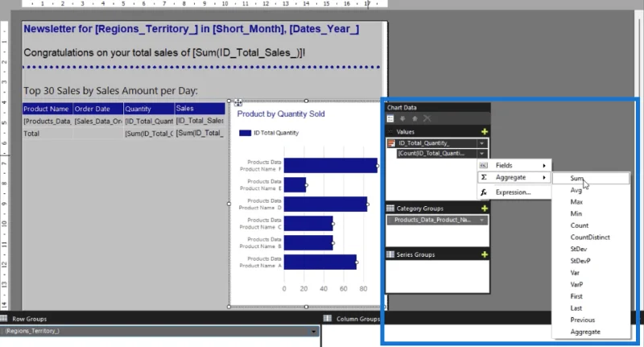Screen dimensions: 644x347
Task: Click the Congratulations total sales text
Action: [164, 53]
